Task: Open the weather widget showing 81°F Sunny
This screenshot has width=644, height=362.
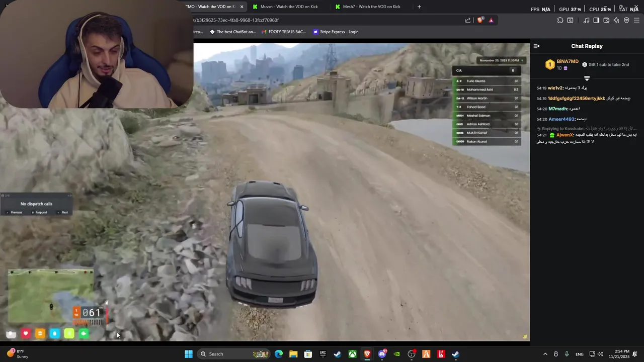Action: pos(18,354)
